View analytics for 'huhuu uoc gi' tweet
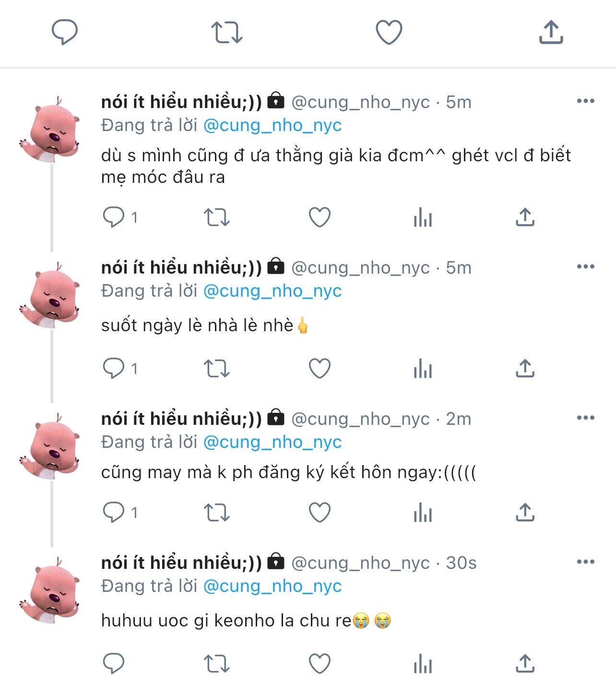Viewport: 616px width, 685px height. click(x=423, y=664)
